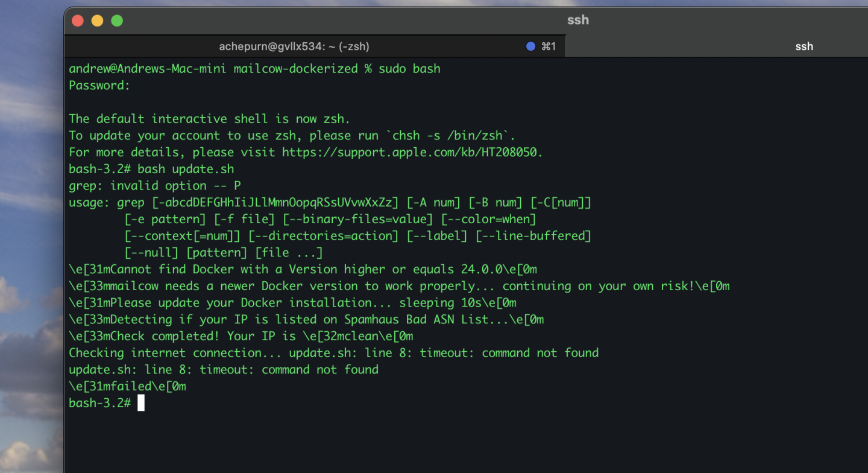Open the support.apple.com HT208050 link
Image resolution: width=868 pixels, height=473 pixels.
tap(412, 152)
